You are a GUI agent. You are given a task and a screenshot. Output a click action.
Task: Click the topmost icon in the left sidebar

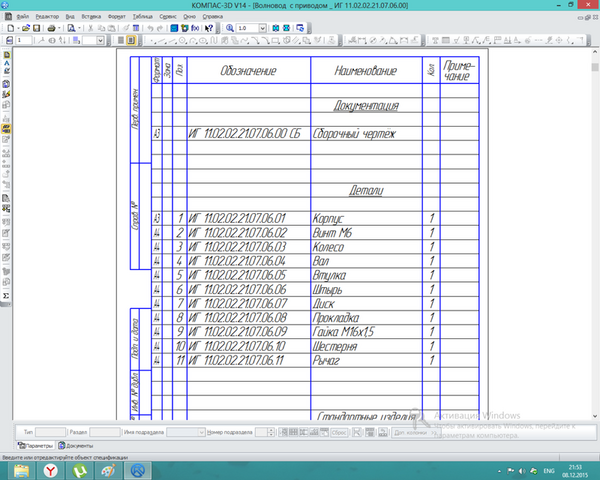pyautogui.click(x=6, y=55)
